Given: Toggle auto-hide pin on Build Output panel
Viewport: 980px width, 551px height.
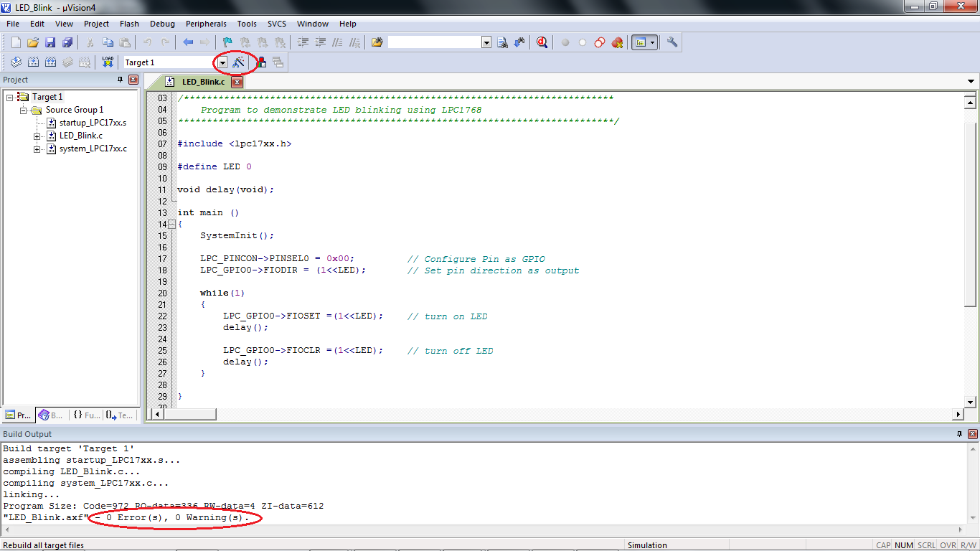Looking at the screenshot, I should [x=960, y=434].
